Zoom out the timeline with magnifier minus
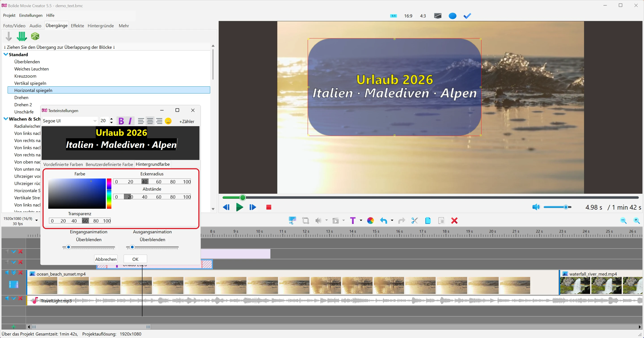Screen dimensions: 644x338 (623, 221)
